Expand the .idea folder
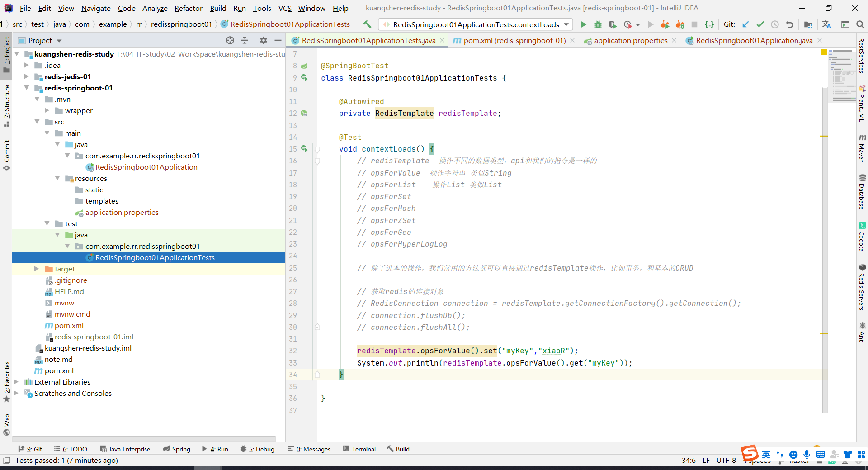 [27, 65]
